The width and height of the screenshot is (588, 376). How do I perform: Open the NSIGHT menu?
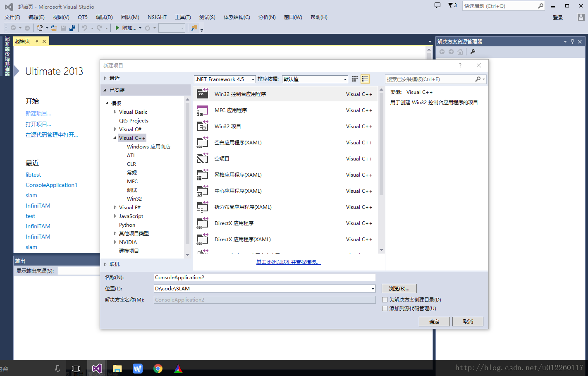tap(157, 17)
